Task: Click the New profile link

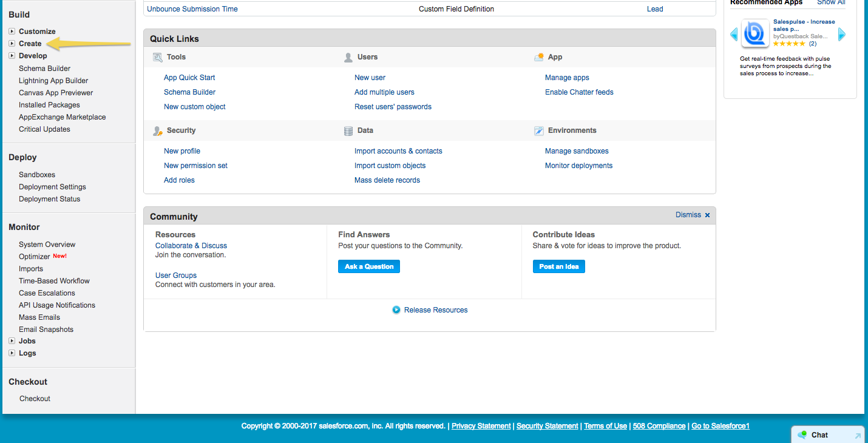Action: tap(182, 151)
